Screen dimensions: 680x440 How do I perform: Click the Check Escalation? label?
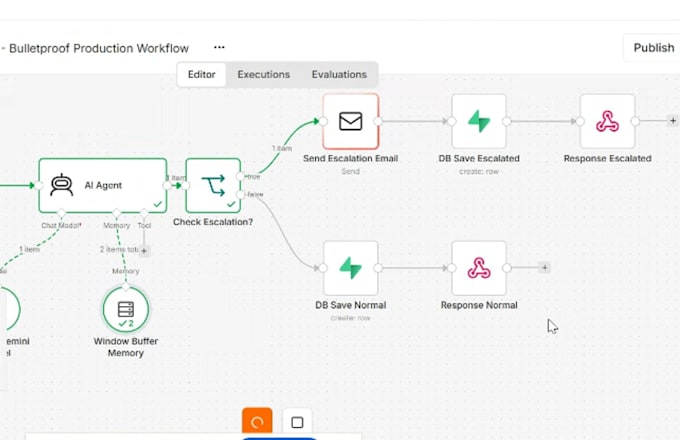(213, 222)
